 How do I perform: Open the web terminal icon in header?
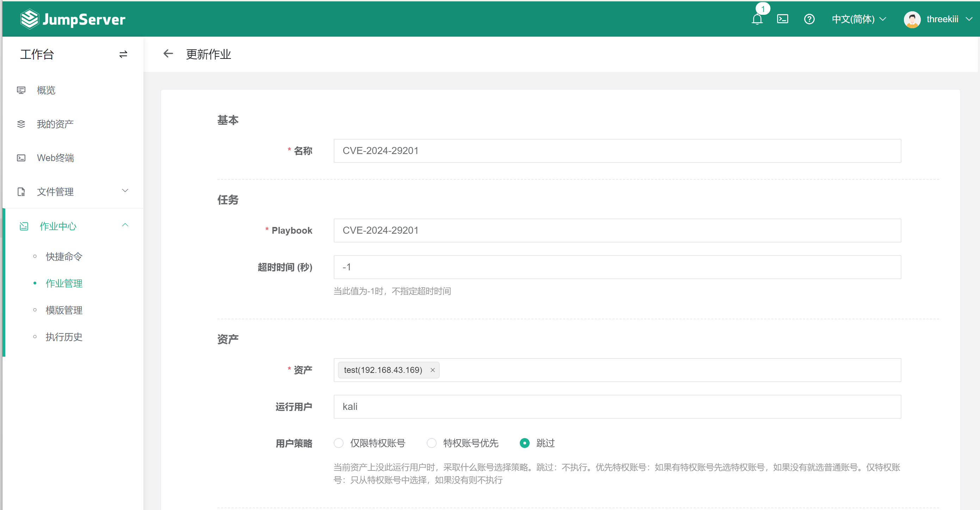pyautogui.click(x=782, y=19)
